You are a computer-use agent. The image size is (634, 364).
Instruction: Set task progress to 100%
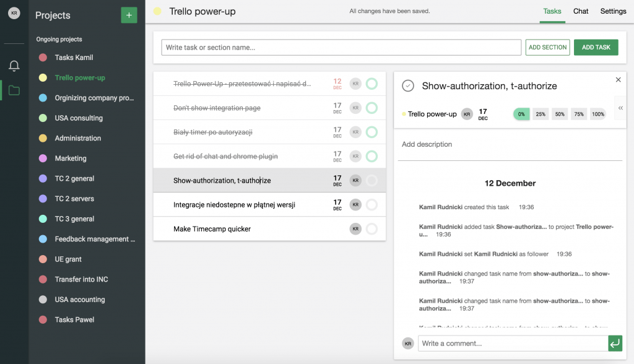(x=598, y=114)
